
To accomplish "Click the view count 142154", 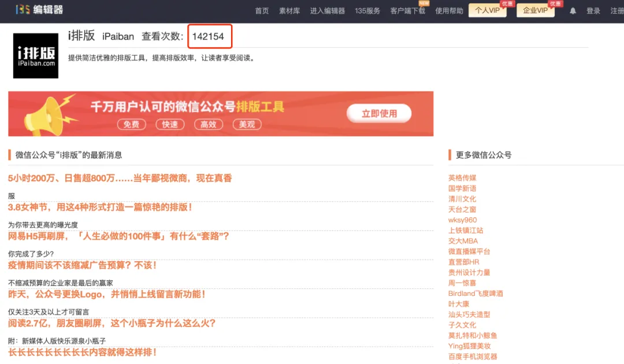I will 208,36.
